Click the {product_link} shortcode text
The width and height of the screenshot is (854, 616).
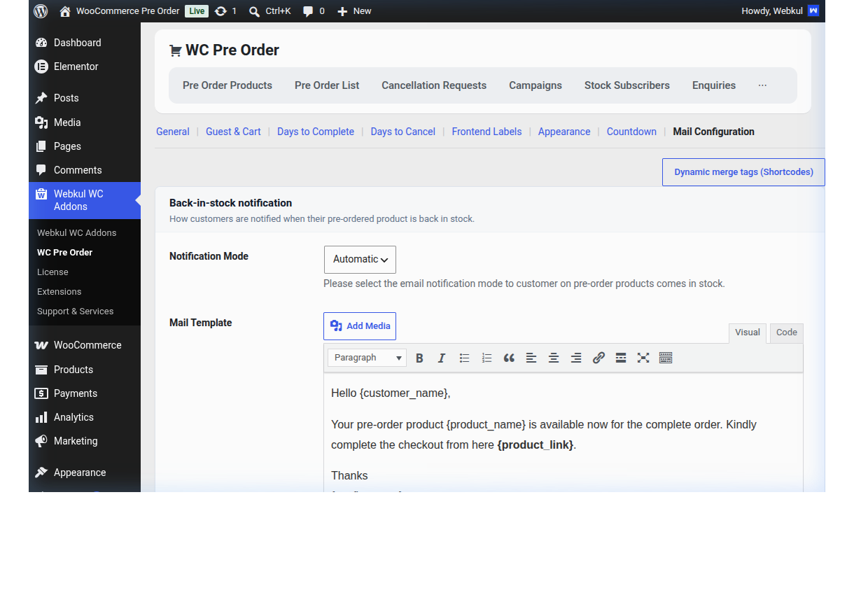[535, 445]
